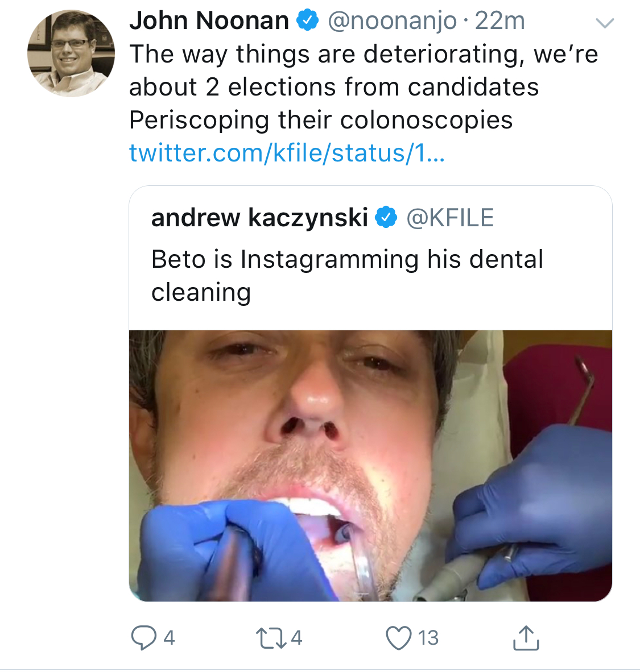Open the quoted tweet text about Beto

[x=347, y=275]
